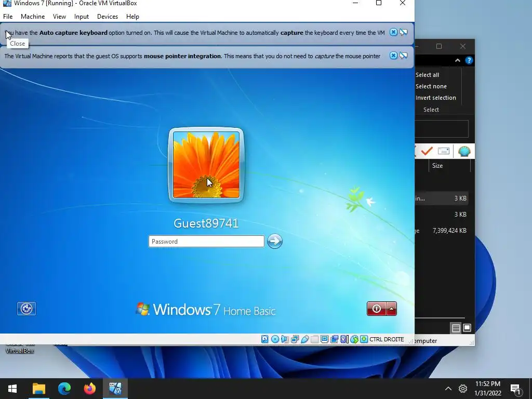The image size is (532, 399).
Task: Switch Explorer to details view
Action: (456, 328)
